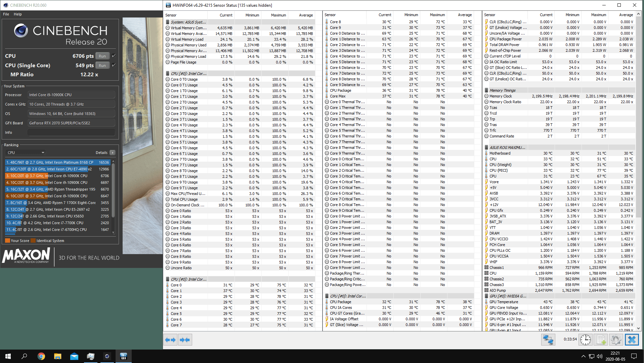Select the Virtual Memory Load sensor row
Image resolution: width=644 pixels, height=363 pixels.
point(240,39)
